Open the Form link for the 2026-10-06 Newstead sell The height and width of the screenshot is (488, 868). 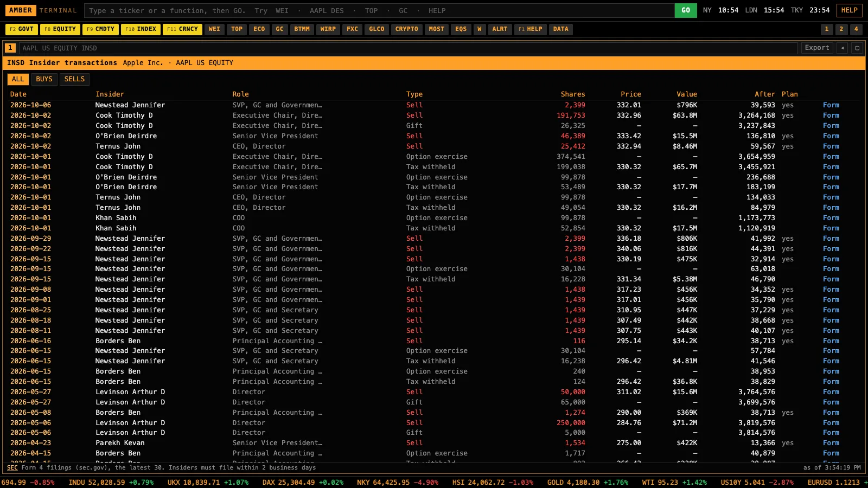point(831,105)
